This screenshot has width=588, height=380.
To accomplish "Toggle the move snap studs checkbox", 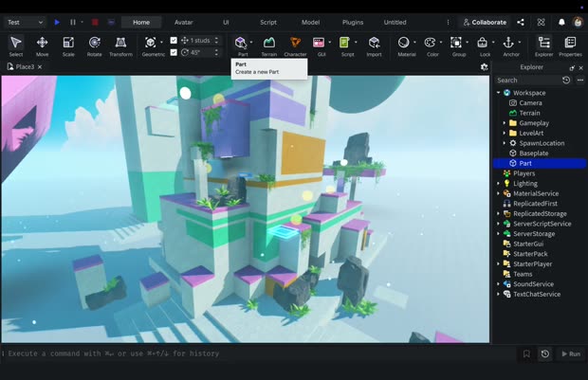I will (x=174, y=40).
